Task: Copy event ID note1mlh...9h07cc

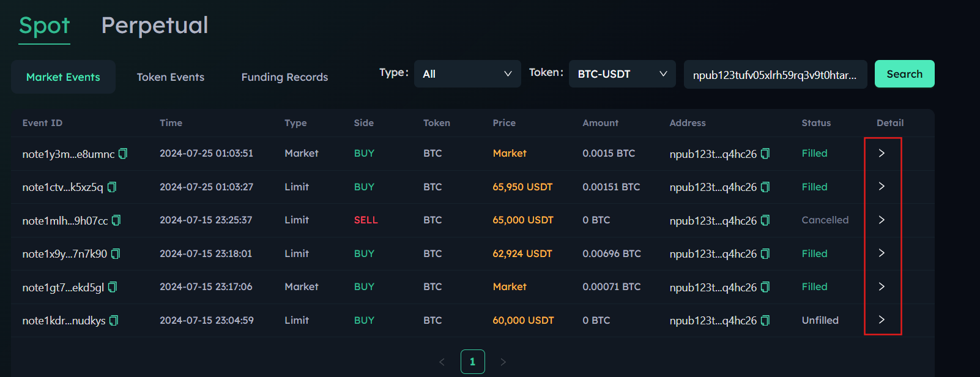Action: pyautogui.click(x=116, y=220)
